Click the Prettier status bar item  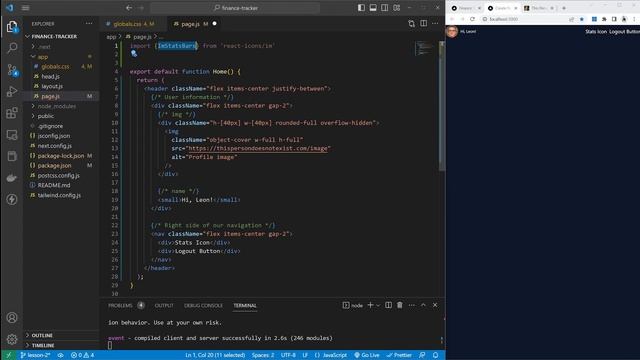click(399, 355)
